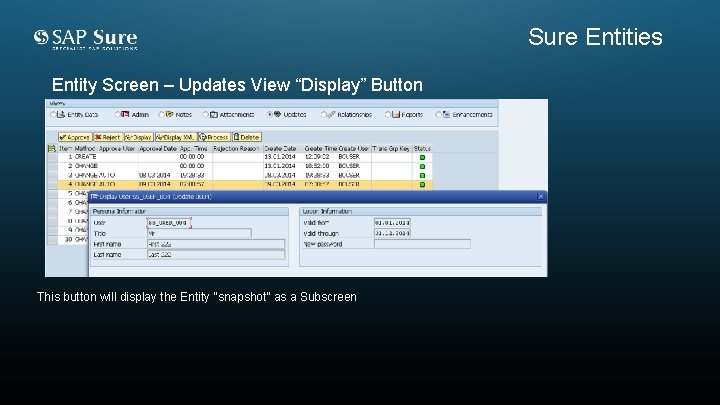The image size is (720, 405).
Task: Select the Enhancements view radio button
Action: click(x=438, y=114)
